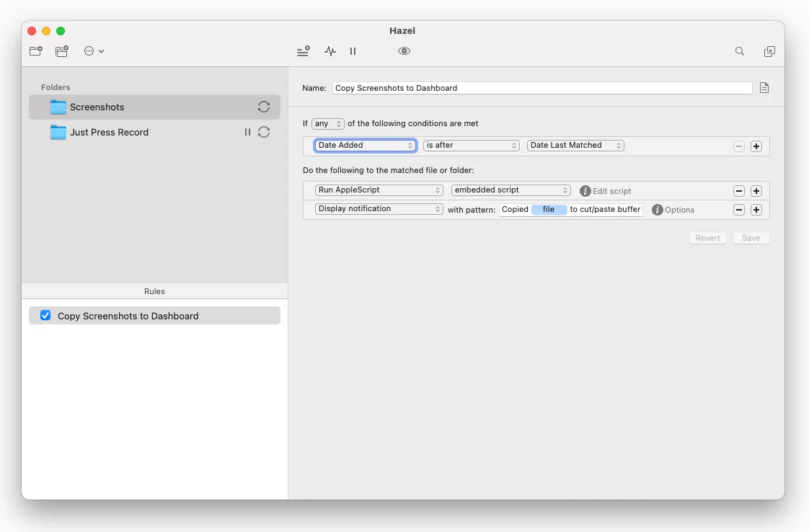
Task: Select the Just Press Record folder
Action: (108, 133)
